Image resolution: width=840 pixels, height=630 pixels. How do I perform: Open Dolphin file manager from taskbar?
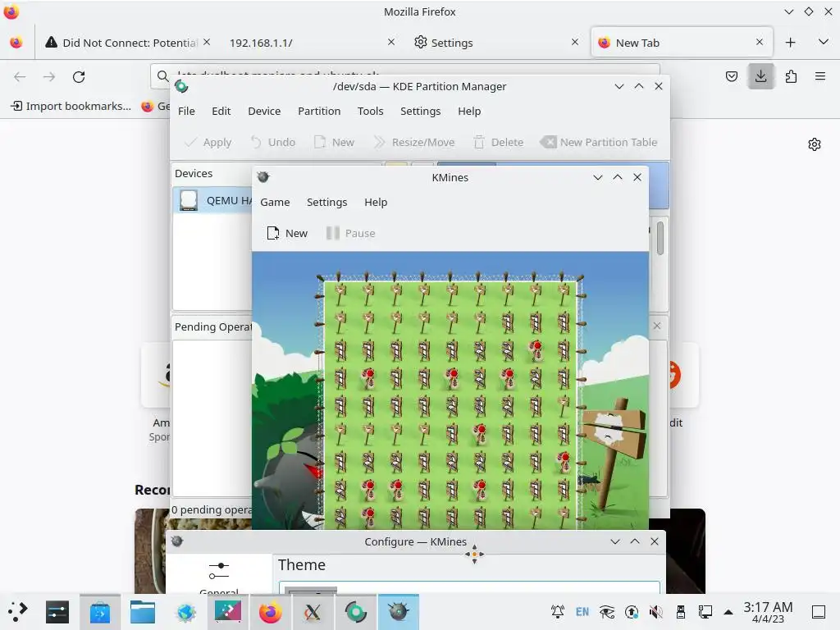tap(143, 611)
